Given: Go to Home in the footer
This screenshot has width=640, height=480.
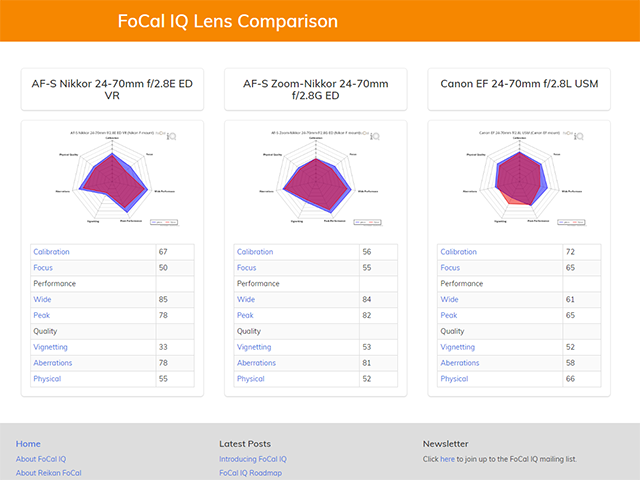Looking at the screenshot, I should (x=28, y=444).
